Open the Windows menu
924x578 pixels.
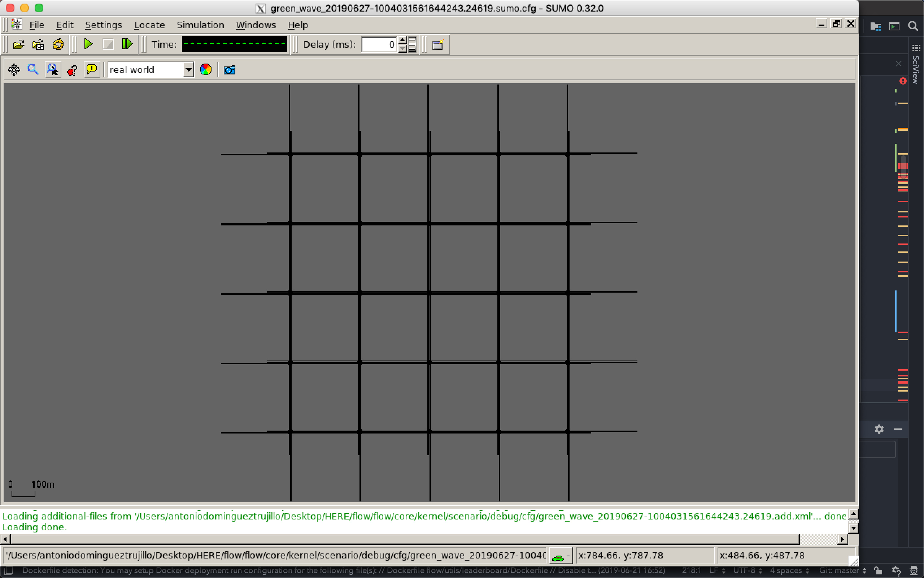(256, 25)
